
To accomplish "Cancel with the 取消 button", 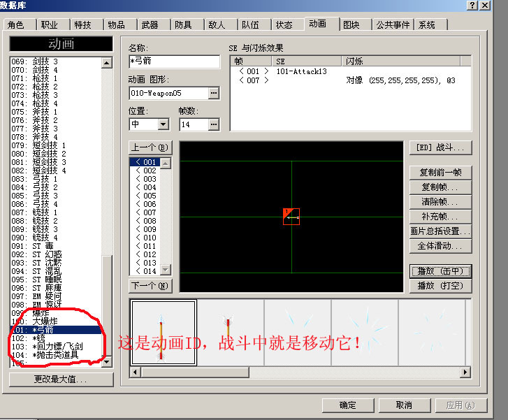I will 405,405.
